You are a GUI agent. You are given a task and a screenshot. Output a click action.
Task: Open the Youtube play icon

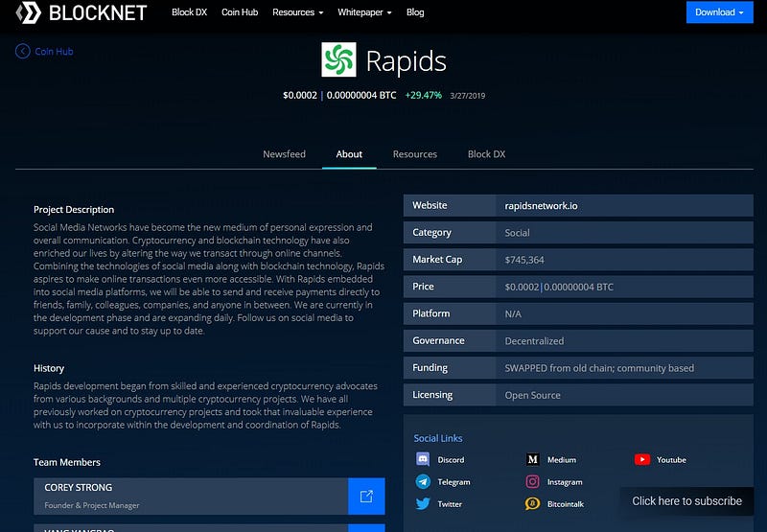coord(642,459)
